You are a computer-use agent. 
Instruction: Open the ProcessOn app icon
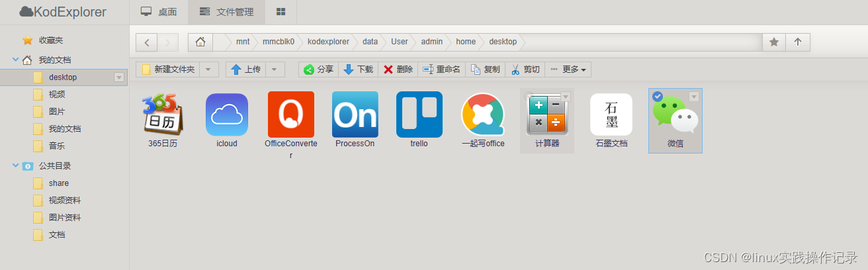[355, 114]
